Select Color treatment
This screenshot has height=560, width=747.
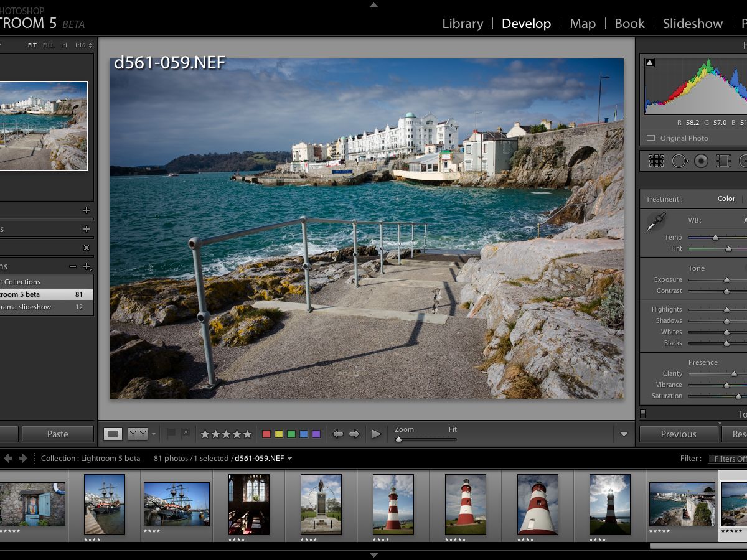click(x=726, y=198)
